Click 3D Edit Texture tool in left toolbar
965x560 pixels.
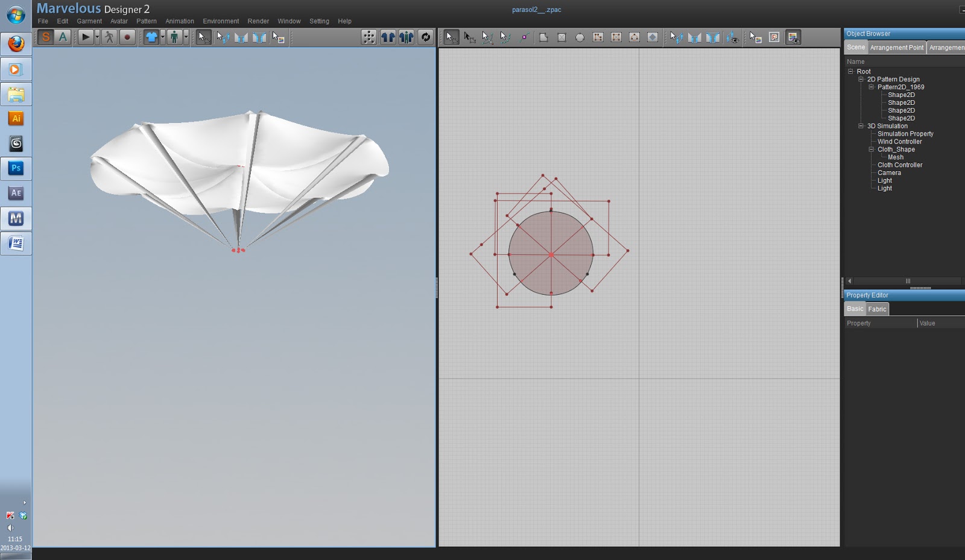(278, 37)
